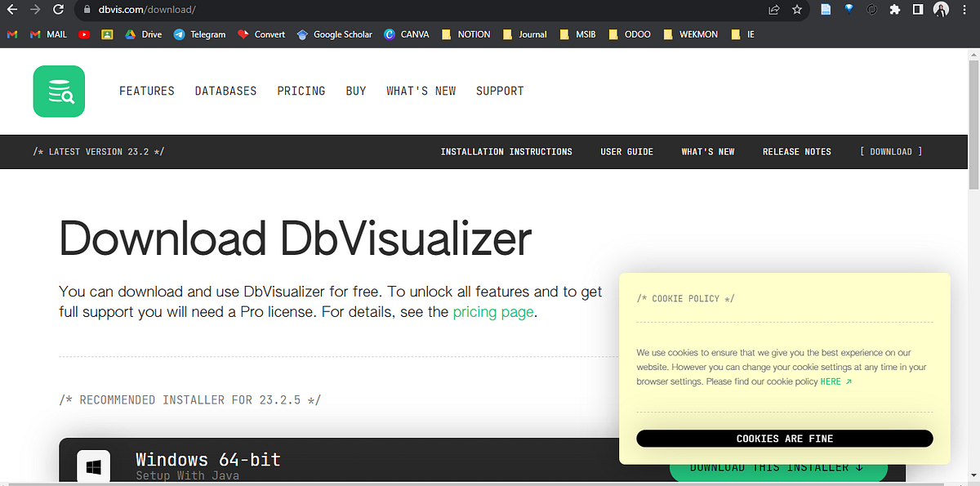Screen dimensions: 980x486
Task: Click the COOKIES ARE FINE button
Action: 784,439
